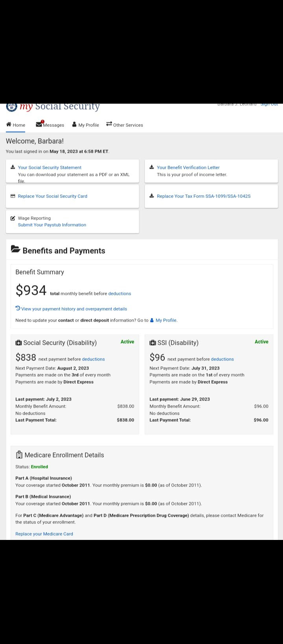Click download icon beside Social Security Statement

[x=13, y=167]
